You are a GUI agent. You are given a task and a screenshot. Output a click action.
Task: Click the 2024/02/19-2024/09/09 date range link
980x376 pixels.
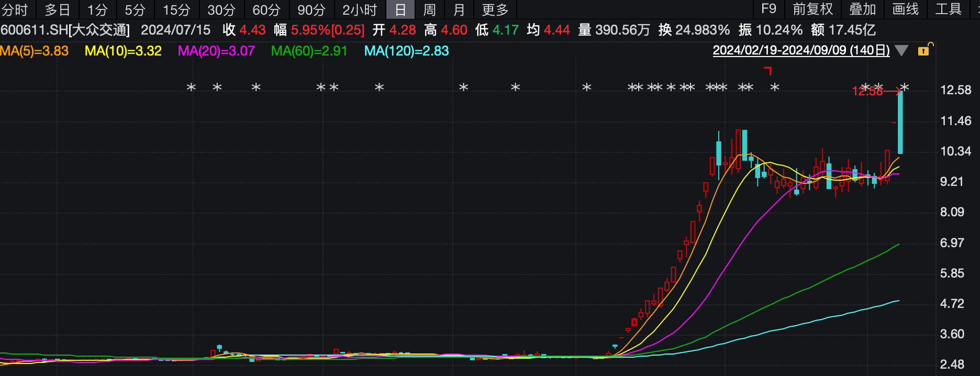[x=801, y=51]
